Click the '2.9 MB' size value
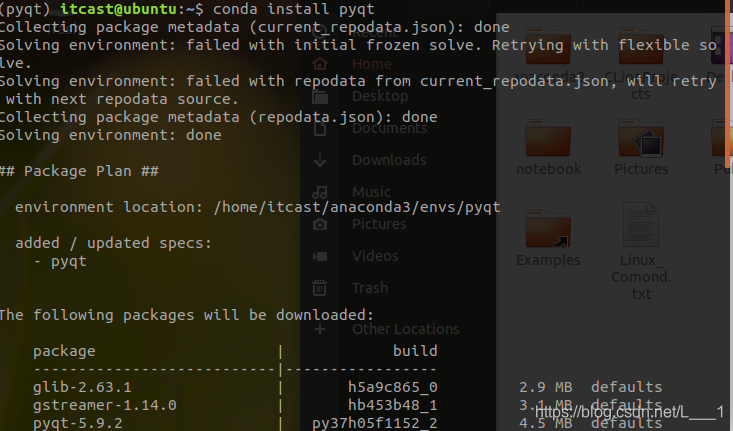 click(546, 387)
